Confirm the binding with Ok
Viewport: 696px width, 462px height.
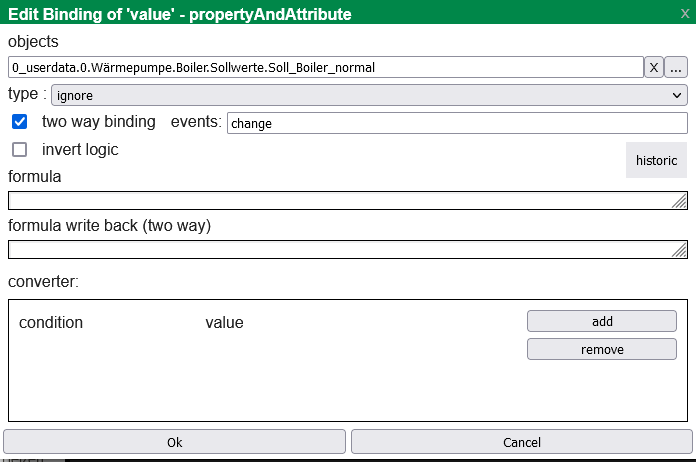pyautogui.click(x=174, y=442)
